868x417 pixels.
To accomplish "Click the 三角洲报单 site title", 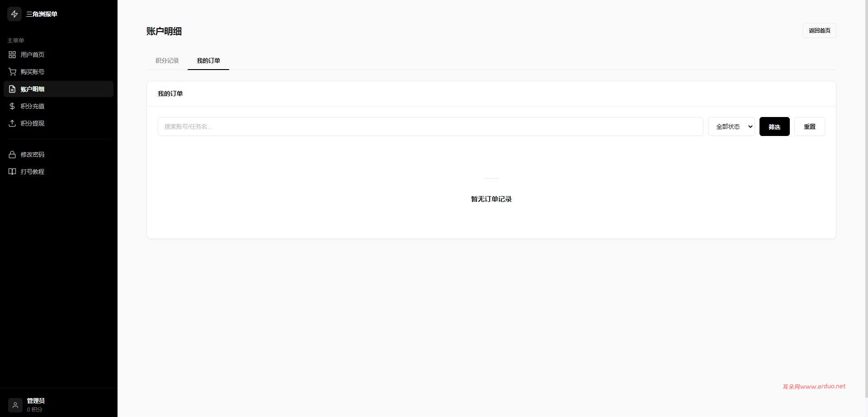I will point(42,14).
